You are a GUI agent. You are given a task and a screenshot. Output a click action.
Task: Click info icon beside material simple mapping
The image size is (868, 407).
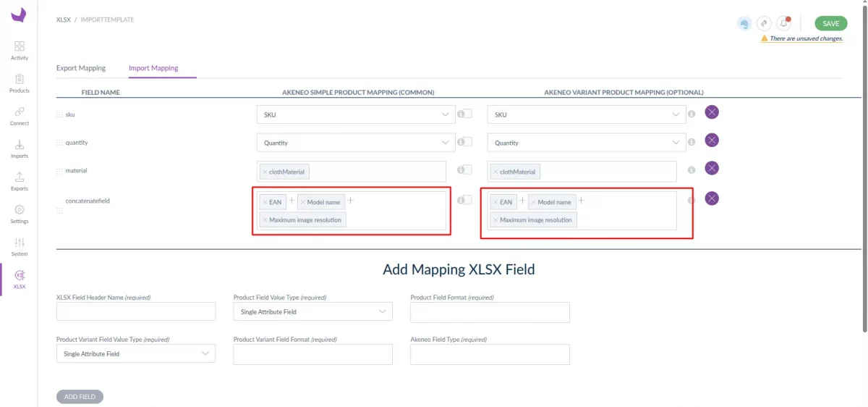(461, 170)
